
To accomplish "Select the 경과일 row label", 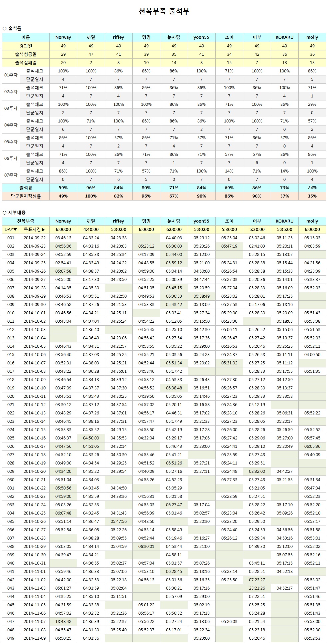I will click(x=26, y=46).
